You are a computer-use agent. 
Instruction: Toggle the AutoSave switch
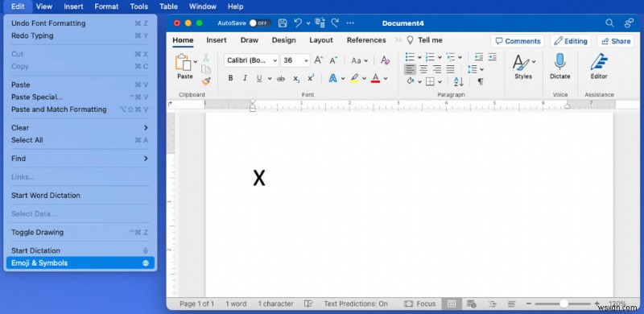click(259, 23)
